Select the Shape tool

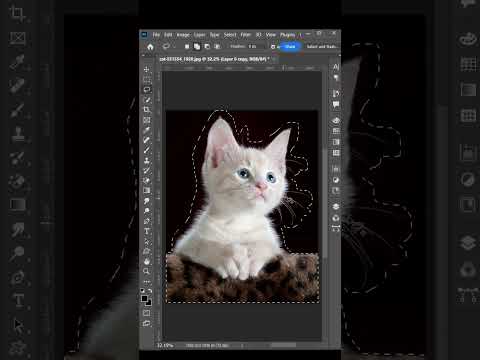tap(147, 251)
